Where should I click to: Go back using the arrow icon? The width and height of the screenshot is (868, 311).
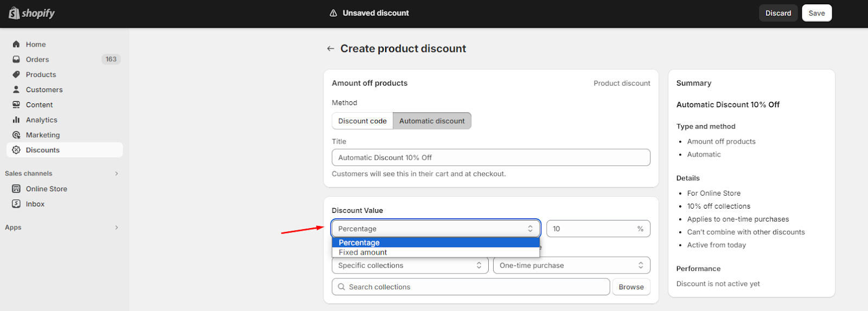coord(330,49)
